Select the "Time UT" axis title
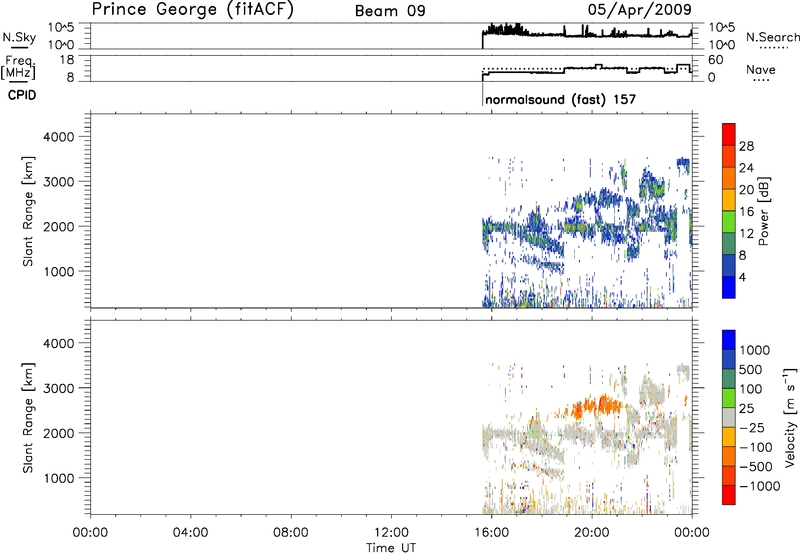 (391, 548)
